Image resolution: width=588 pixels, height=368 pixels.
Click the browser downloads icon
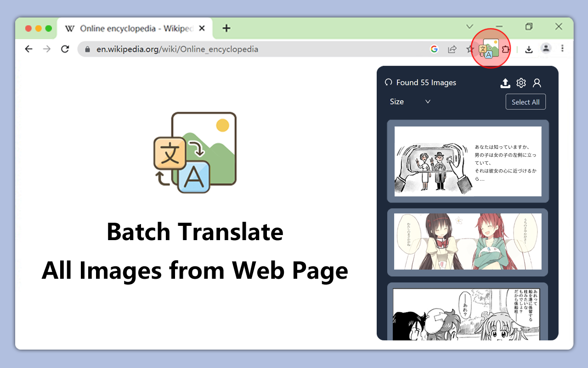pos(529,49)
